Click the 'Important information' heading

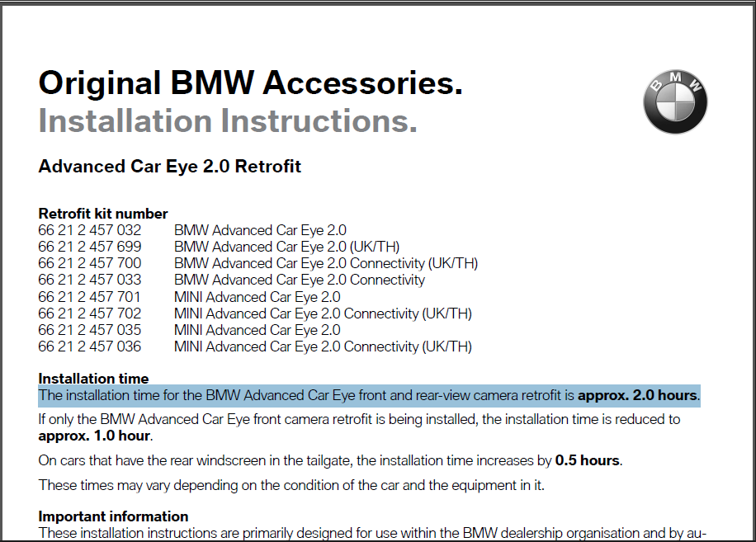(x=113, y=516)
